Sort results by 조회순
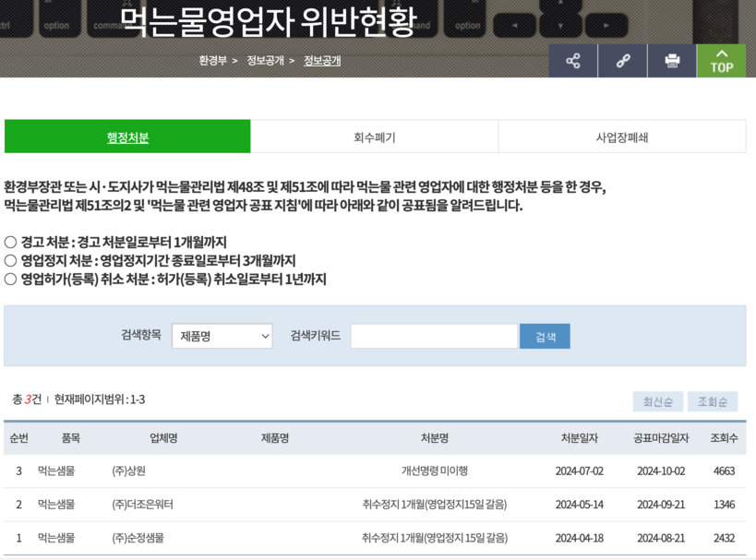The width and height of the screenshot is (756, 560). pos(713,401)
